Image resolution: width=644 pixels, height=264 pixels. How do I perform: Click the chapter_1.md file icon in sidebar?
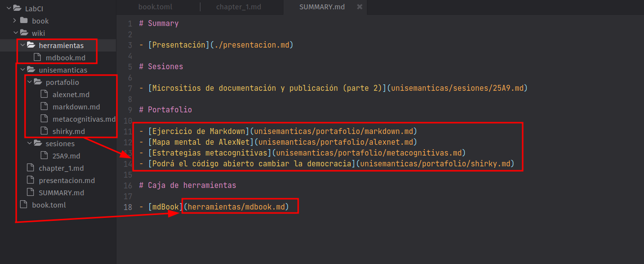click(x=30, y=168)
